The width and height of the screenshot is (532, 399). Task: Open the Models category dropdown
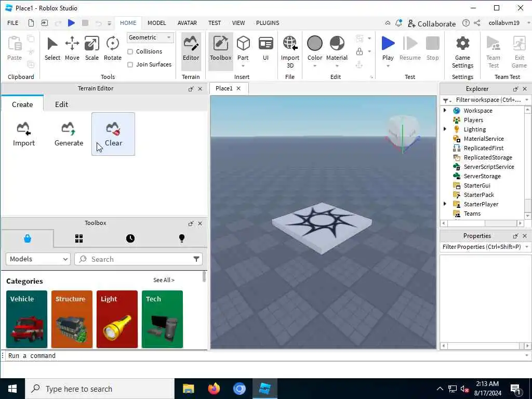pyautogui.click(x=38, y=259)
